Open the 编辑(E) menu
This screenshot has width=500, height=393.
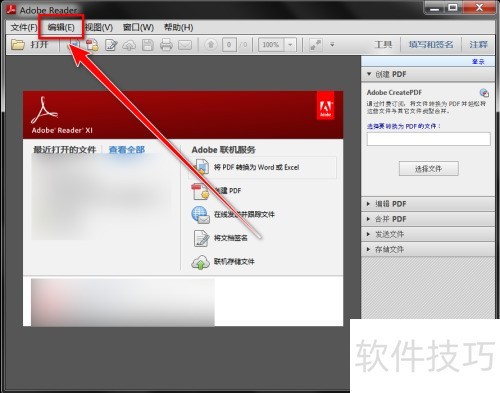pos(61,27)
